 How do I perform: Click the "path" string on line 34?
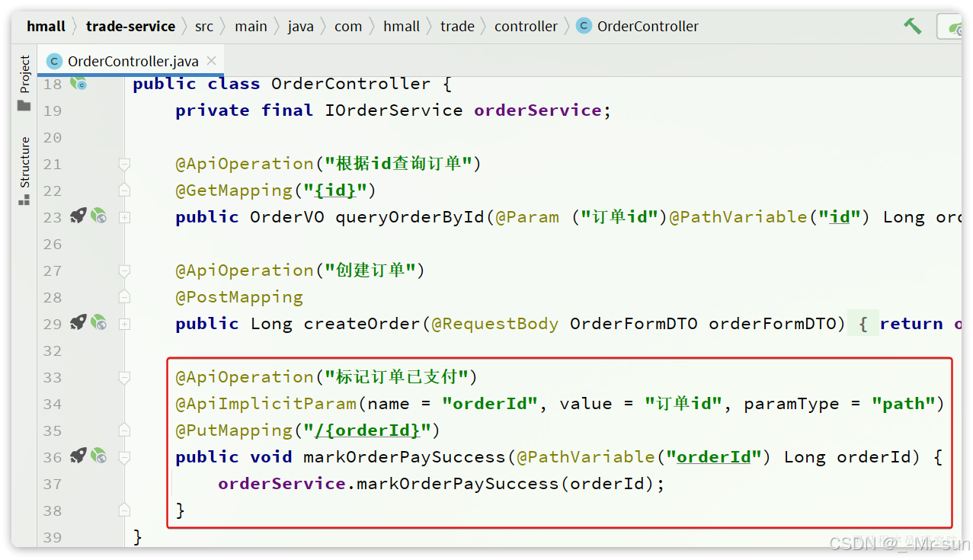click(903, 404)
